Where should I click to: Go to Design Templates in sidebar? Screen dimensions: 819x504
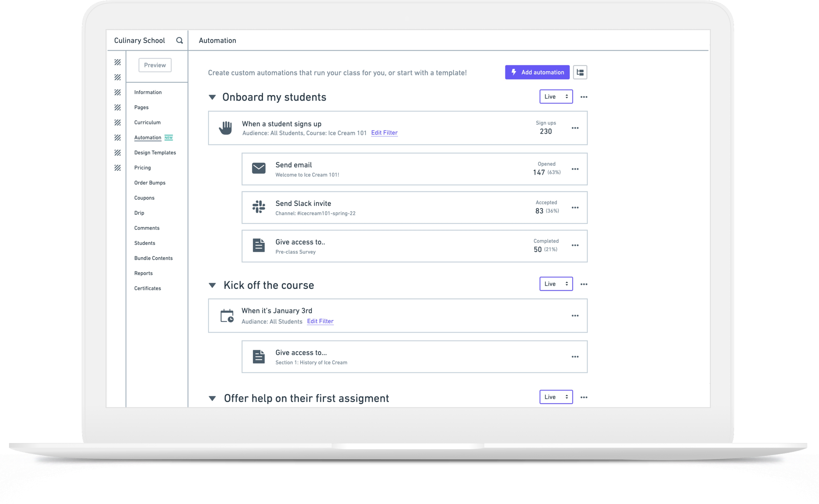pyautogui.click(x=155, y=153)
